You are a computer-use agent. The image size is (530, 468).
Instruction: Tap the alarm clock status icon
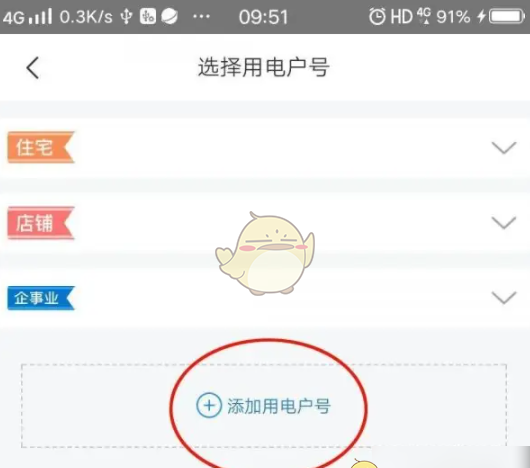click(x=377, y=16)
